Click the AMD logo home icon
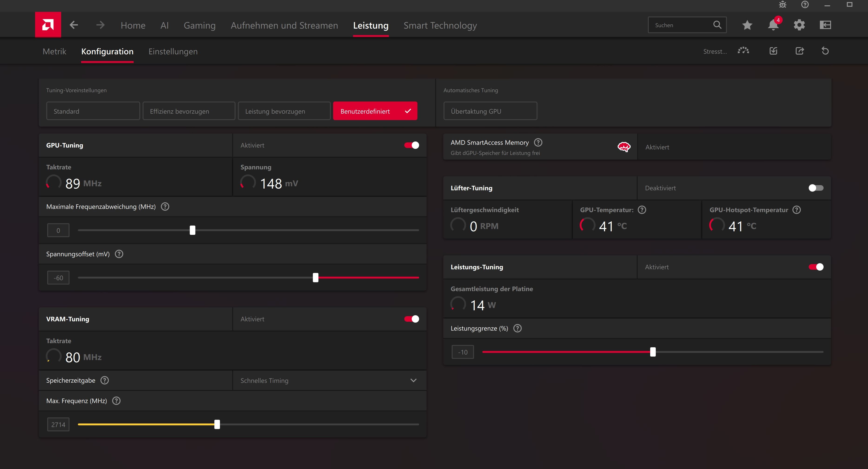Screen dimensions: 868x469 click(x=48, y=25)
